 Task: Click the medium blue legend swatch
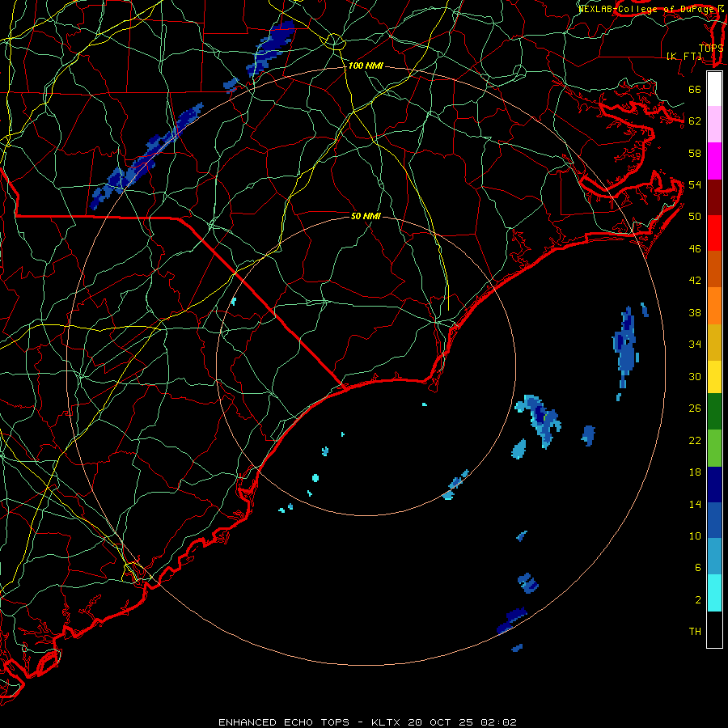[714, 520]
